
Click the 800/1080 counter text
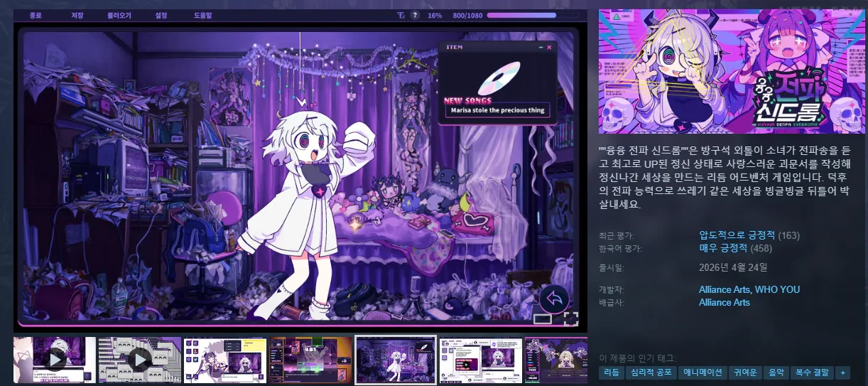coord(467,15)
